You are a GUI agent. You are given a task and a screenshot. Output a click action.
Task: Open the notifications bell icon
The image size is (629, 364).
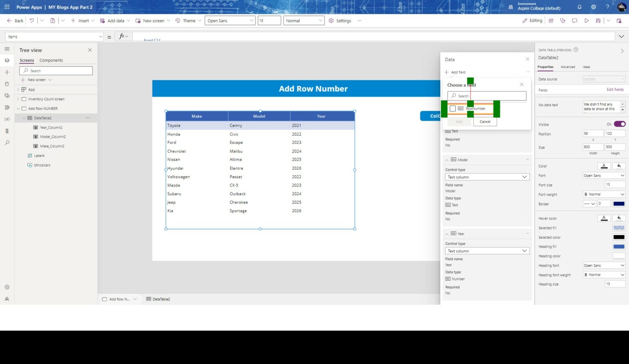(579, 7)
